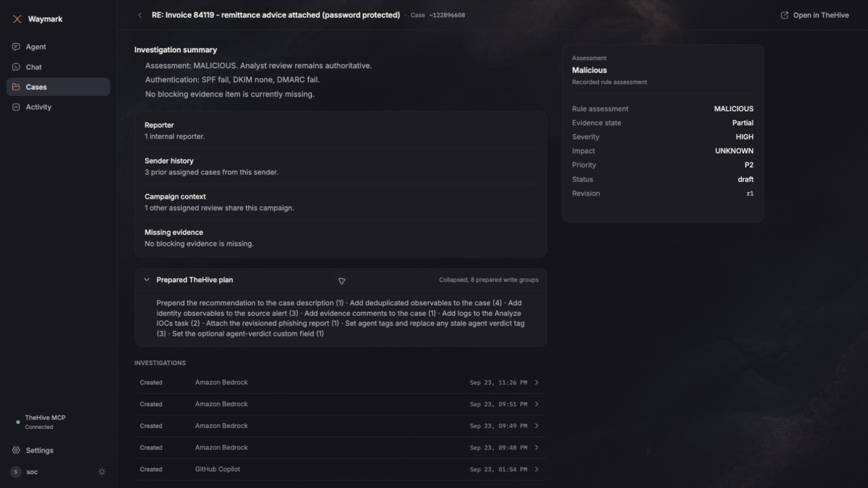Click the external-link icon beside Open in TheHive
This screenshot has width=868, height=488.
[784, 15]
